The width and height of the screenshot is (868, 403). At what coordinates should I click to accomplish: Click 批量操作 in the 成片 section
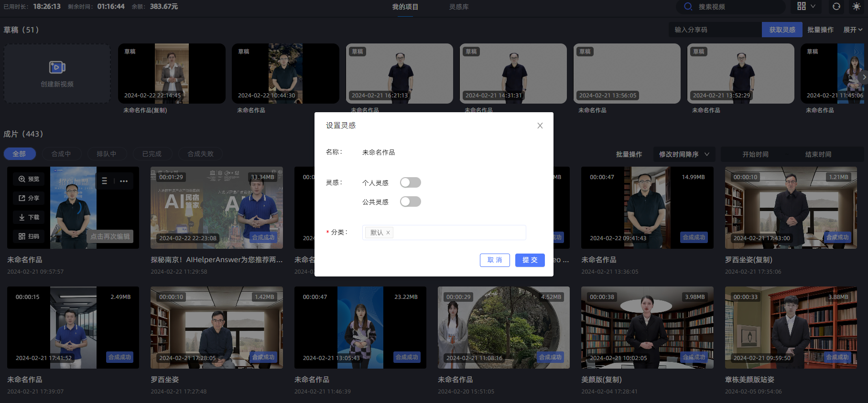pos(629,154)
